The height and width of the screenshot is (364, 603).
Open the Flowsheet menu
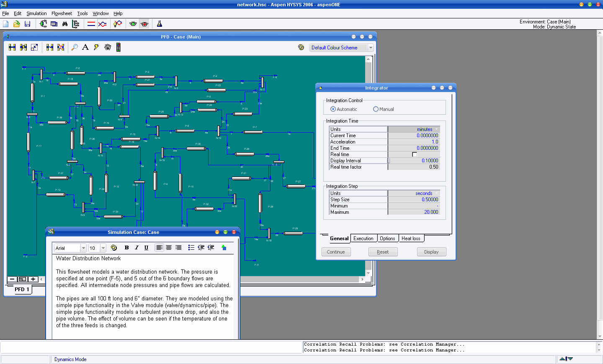click(x=62, y=13)
